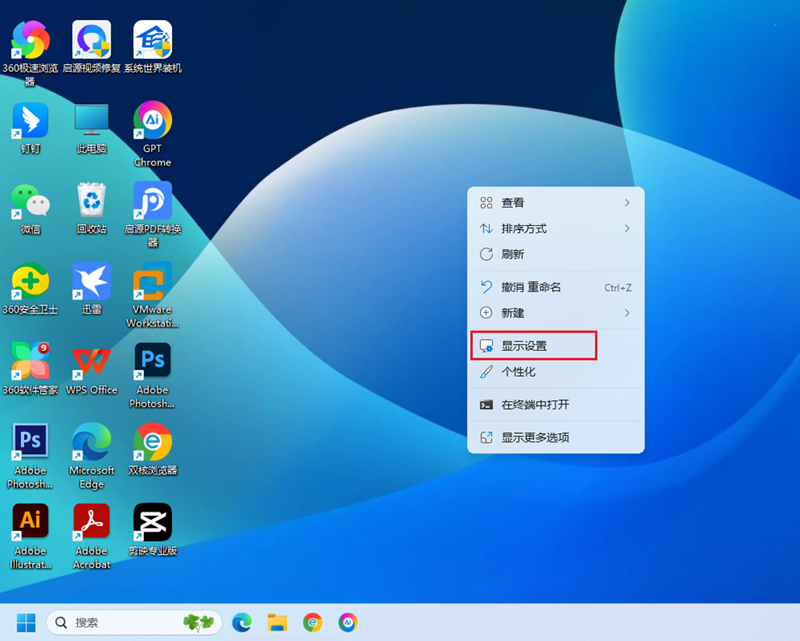Choose 刷新 from the context menu

pos(556,254)
